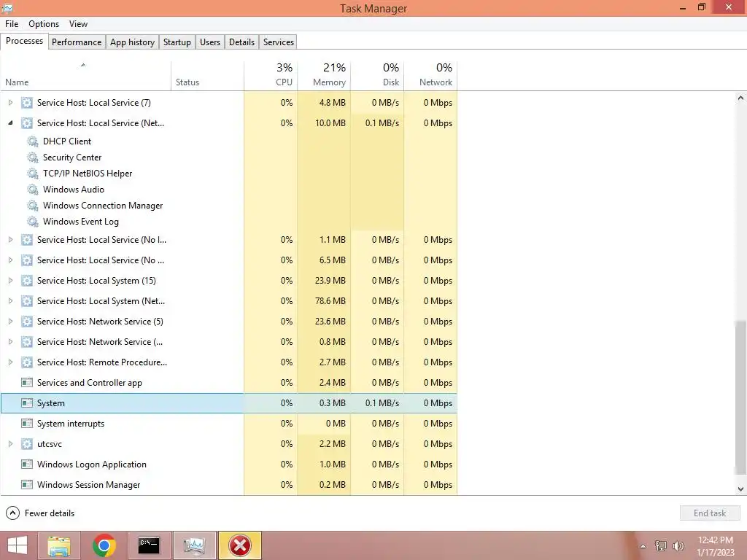The height and width of the screenshot is (560, 747).
Task: Click the scrollbar up arrow
Action: pyautogui.click(x=740, y=98)
